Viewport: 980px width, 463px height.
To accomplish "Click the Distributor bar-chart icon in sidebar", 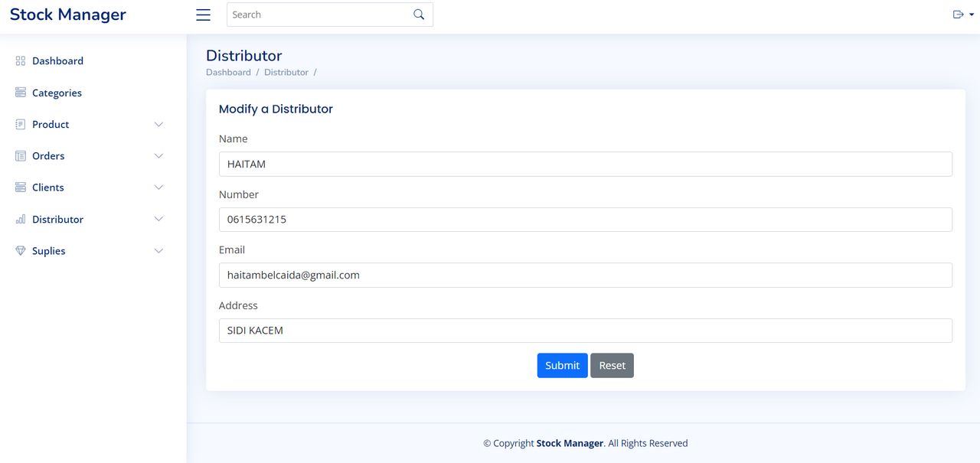I will click(x=21, y=219).
